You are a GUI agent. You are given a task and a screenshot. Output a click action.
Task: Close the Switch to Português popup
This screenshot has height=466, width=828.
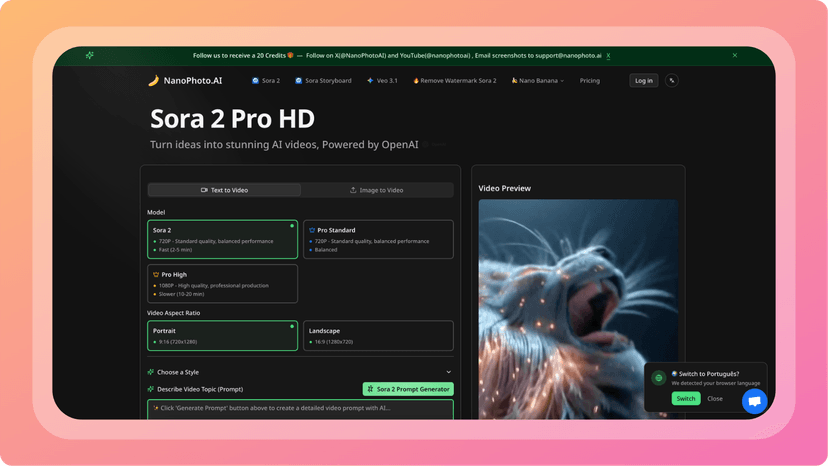[x=715, y=398]
